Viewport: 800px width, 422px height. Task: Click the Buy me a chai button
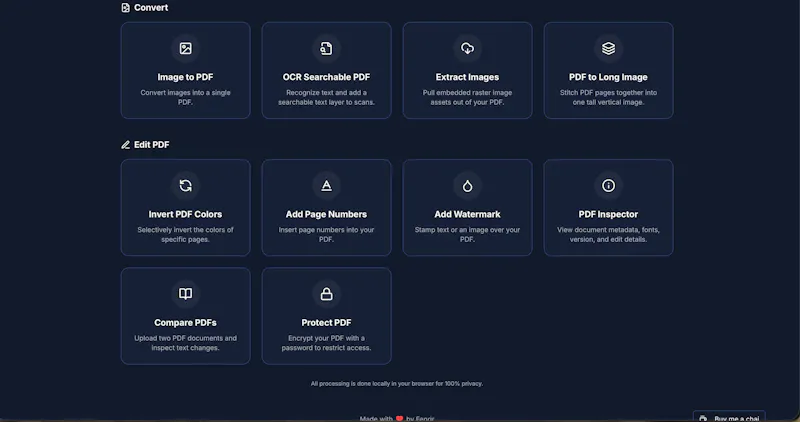tap(729, 416)
